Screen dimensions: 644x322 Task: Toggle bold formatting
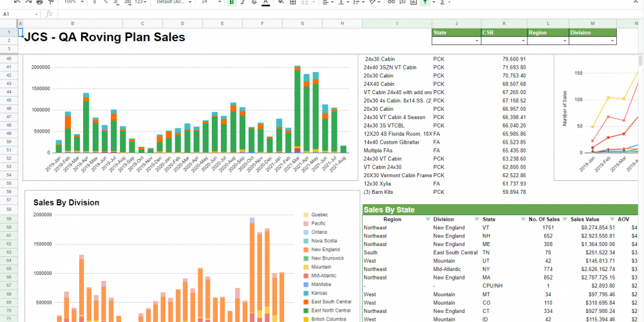(231, 2)
